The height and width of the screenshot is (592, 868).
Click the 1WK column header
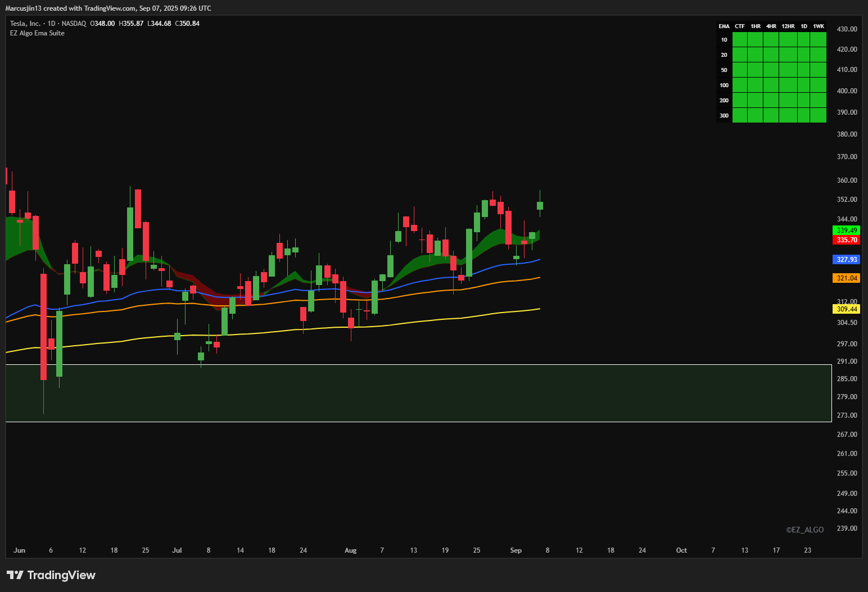click(819, 26)
